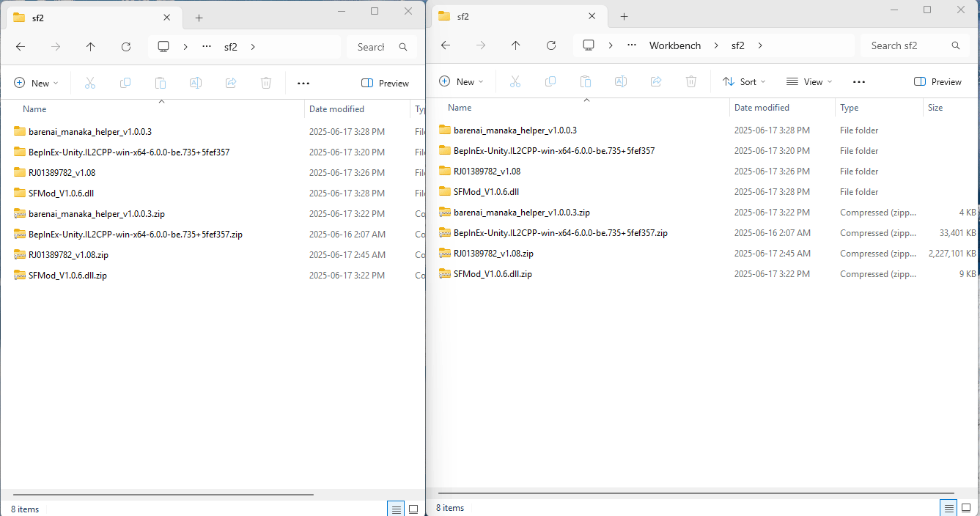
Task: Add a new tab in the right window
Action: 624,17
